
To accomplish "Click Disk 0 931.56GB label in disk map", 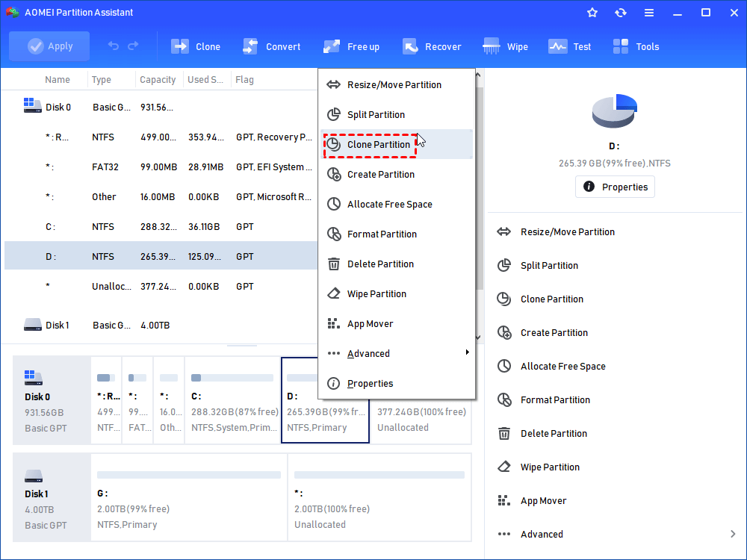I will 52,400.
